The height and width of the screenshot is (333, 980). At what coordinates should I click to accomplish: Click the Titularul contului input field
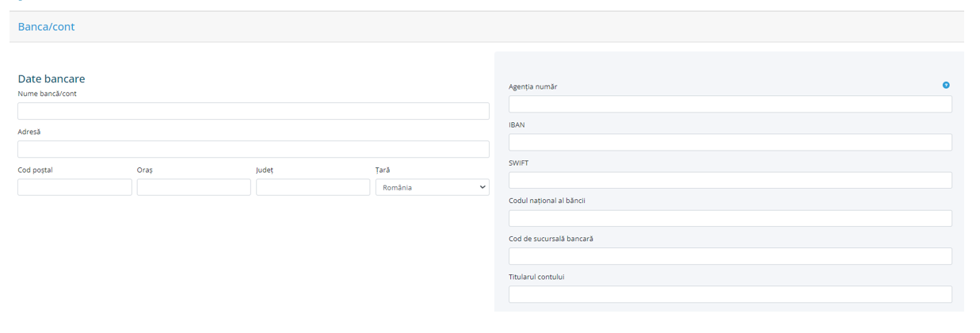730,294
